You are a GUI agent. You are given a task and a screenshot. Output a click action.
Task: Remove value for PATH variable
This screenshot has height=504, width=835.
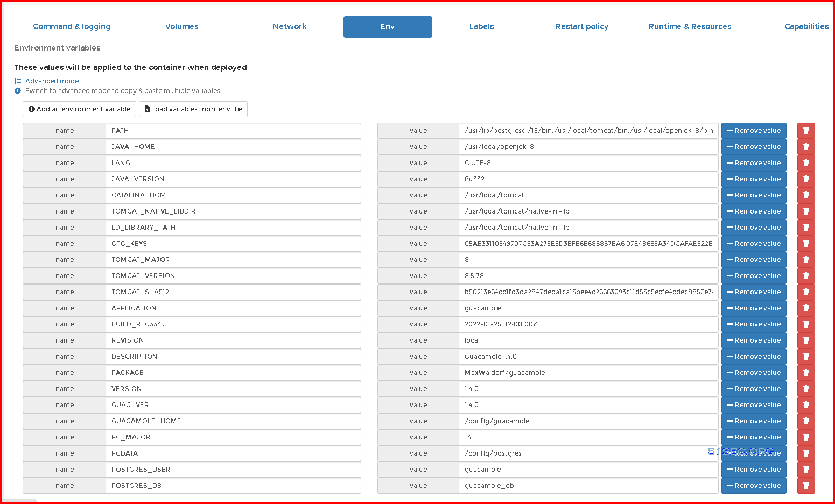pos(754,131)
